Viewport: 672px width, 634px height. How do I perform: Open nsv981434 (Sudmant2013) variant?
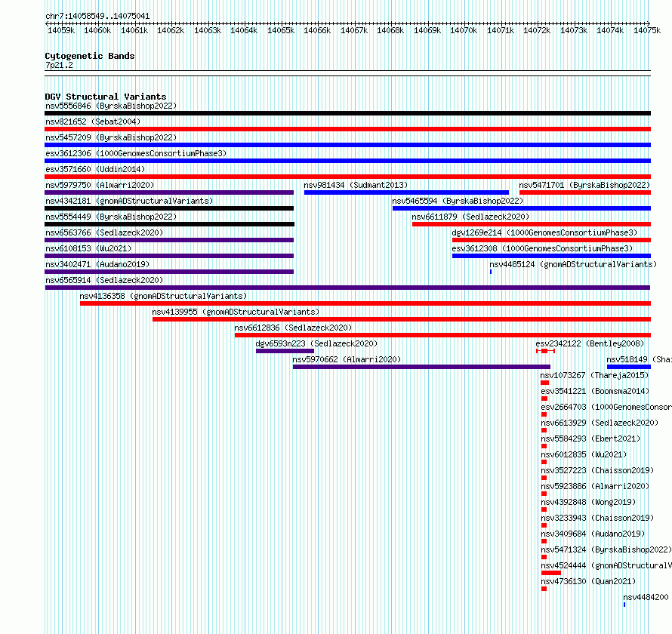click(356, 185)
